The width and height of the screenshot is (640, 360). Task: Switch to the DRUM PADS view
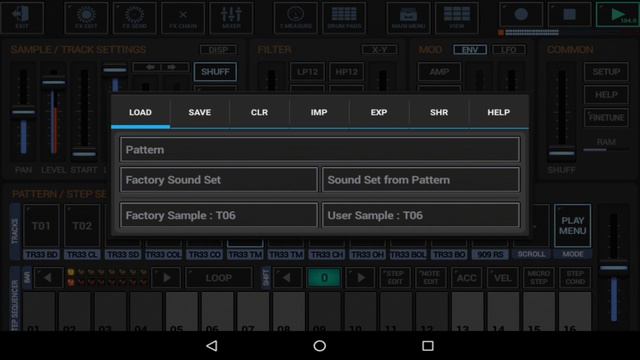(x=344, y=17)
